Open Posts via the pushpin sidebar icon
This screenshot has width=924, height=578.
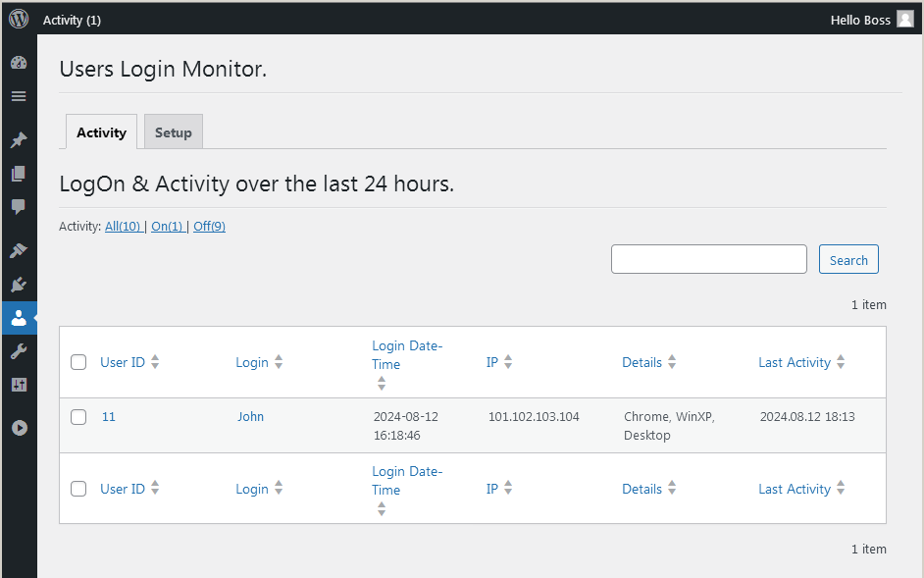point(19,139)
